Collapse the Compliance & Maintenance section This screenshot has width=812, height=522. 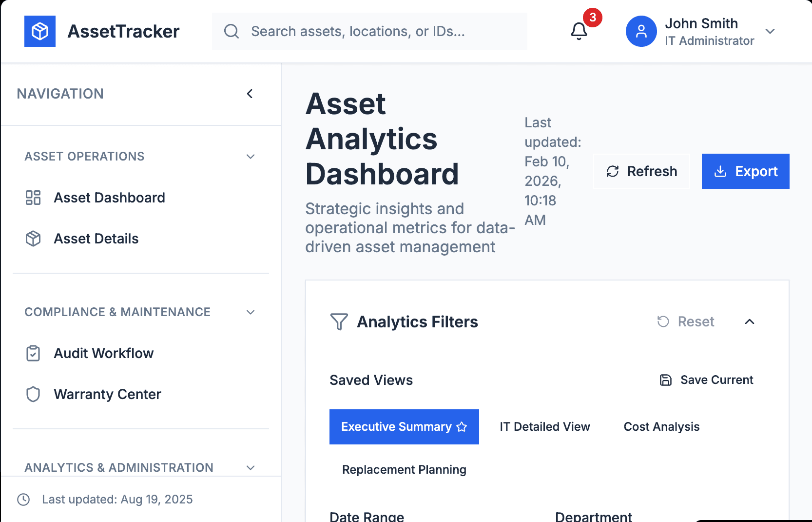251,312
